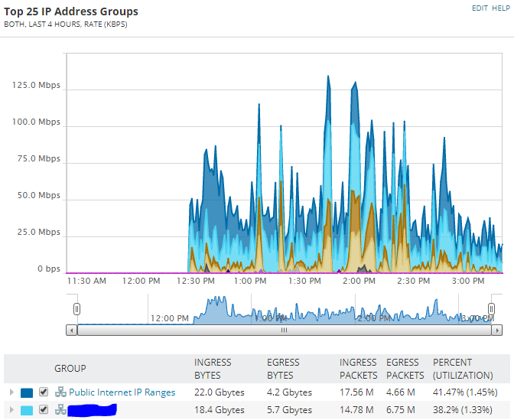Click the left range handle on the overview chart
The height and width of the screenshot is (420, 514).
[76, 309]
